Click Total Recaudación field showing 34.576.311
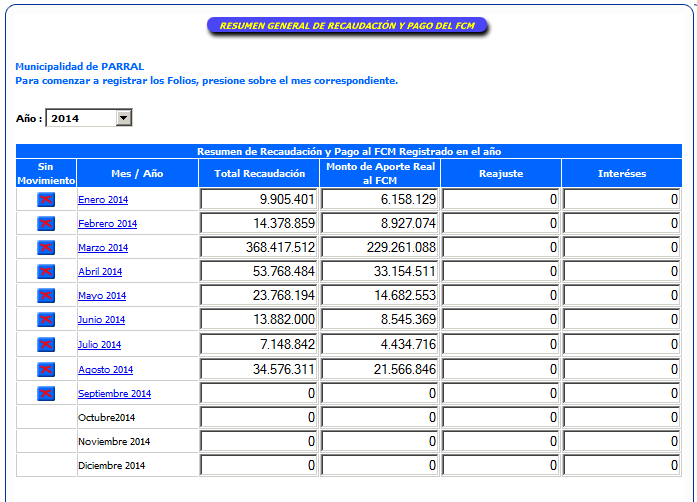697x502 pixels. pos(259,369)
